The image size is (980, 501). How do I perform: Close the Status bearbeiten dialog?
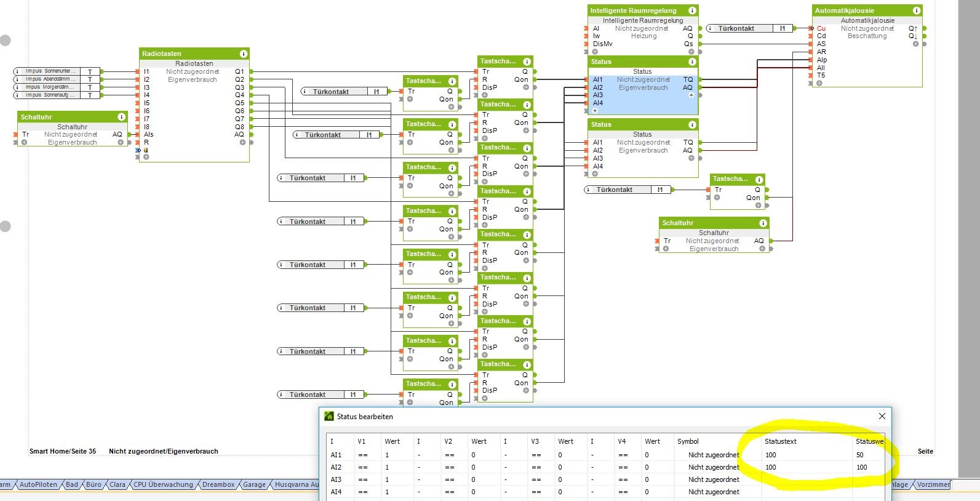(x=882, y=416)
